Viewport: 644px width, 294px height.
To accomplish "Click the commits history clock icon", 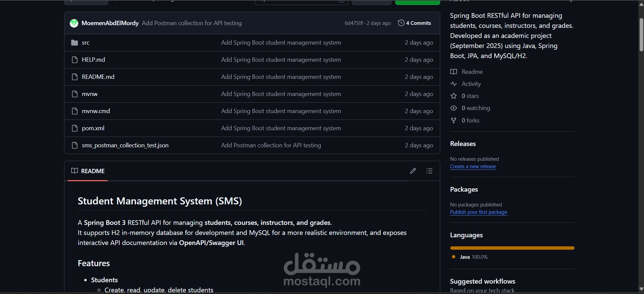I will pyautogui.click(x=401, y=23).
